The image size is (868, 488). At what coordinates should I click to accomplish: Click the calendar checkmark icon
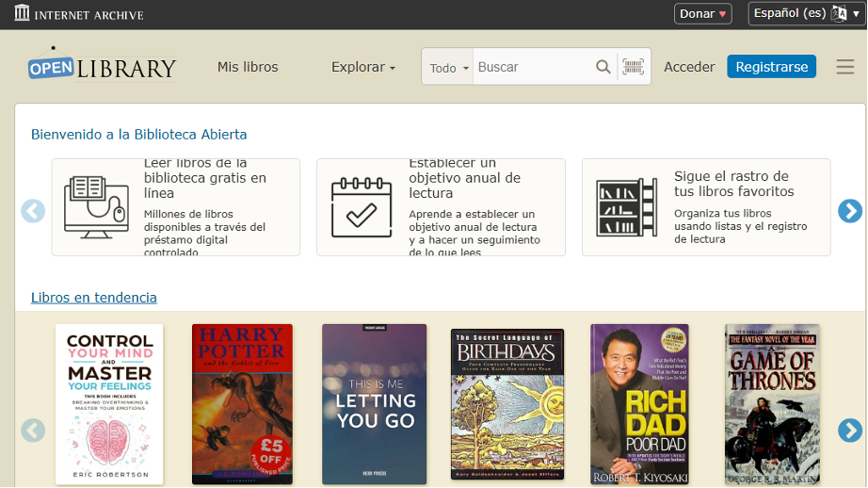(x=362, y=207)
